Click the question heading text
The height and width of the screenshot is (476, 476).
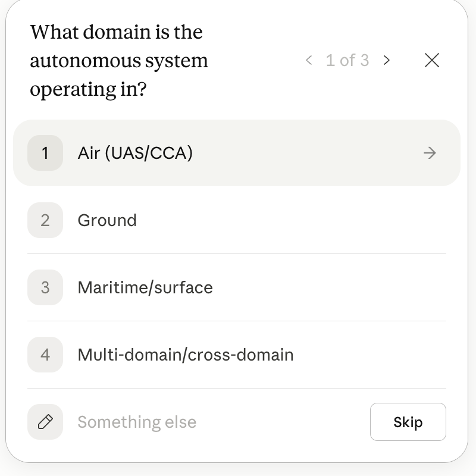(119, 61)
